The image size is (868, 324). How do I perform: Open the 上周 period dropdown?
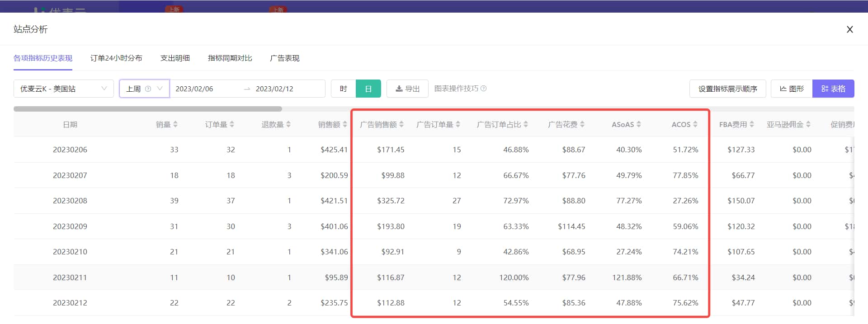[x=144, y=89]
